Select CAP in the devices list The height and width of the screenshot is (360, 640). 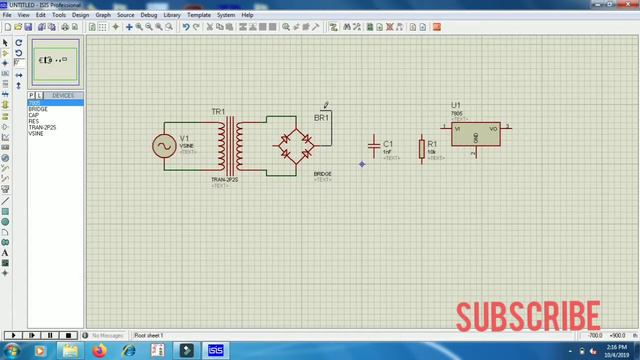tap(56, 116)
